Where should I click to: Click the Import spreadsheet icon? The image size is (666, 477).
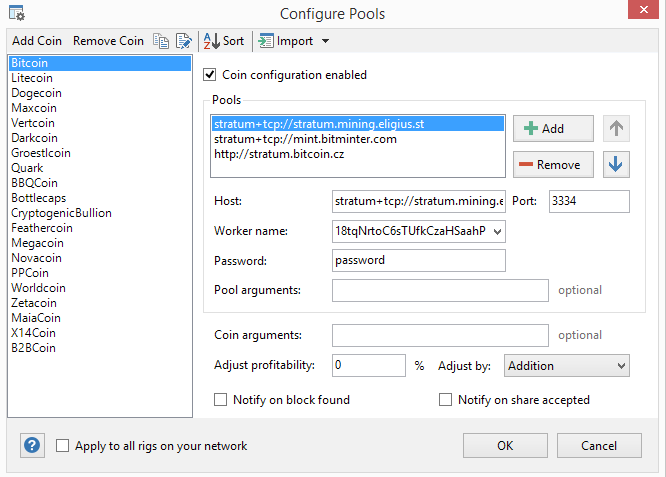point(267,41)
